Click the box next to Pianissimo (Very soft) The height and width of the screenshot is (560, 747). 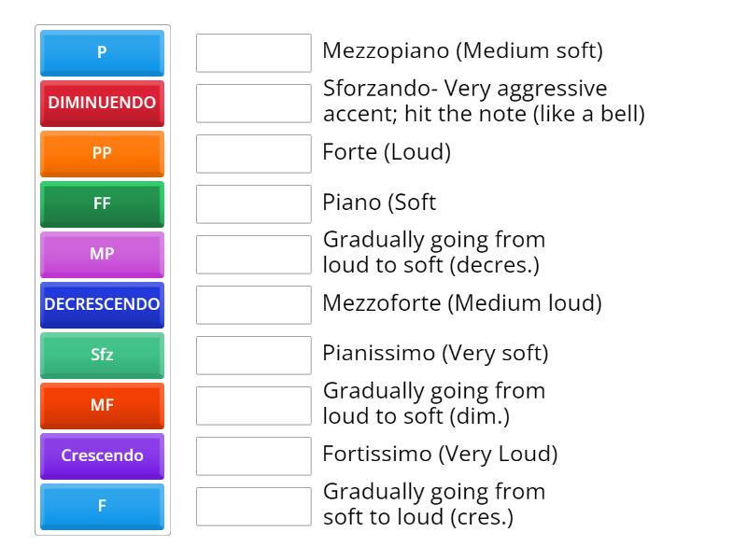click(x=253, y=355)
